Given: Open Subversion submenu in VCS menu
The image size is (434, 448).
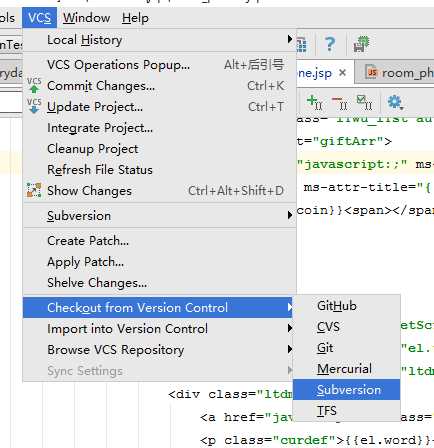Looking at the screenshot, I should pyautogui.click(x=159, y=216).
